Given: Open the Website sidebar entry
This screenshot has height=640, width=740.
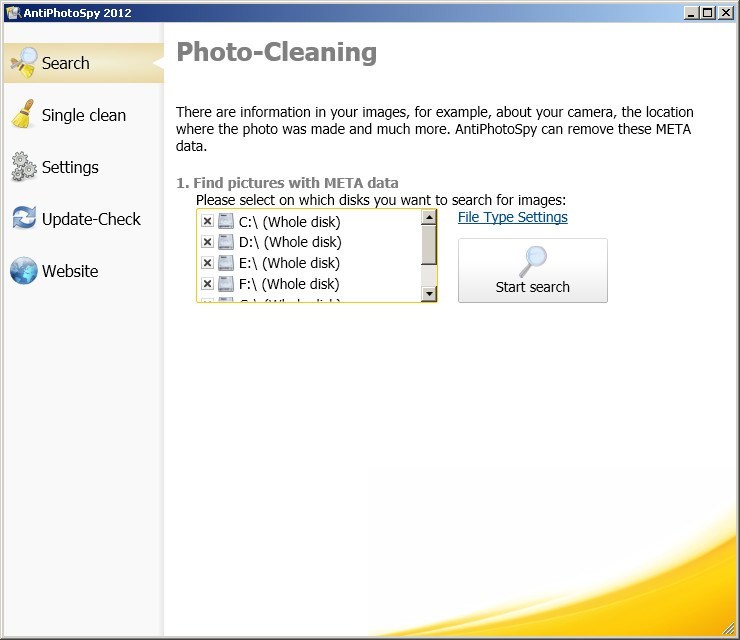Looking at the screenshot, I should tap(84, 270).
